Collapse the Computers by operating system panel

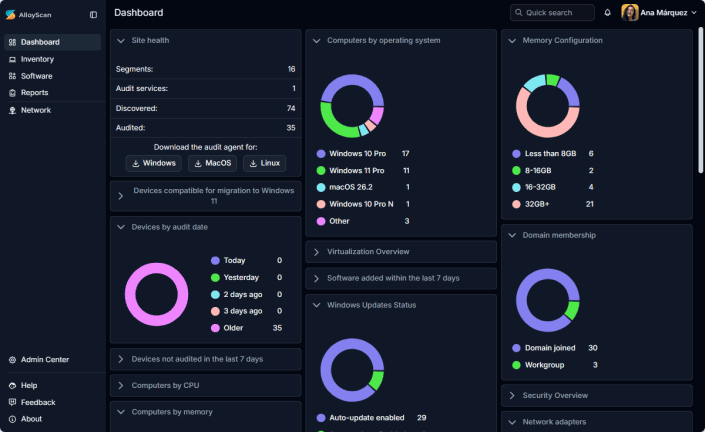(x=316, y=40)
